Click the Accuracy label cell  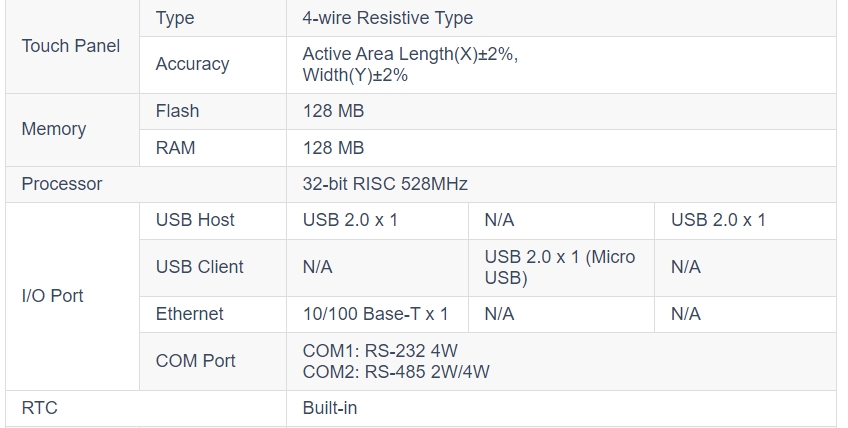tap(213, 64)
